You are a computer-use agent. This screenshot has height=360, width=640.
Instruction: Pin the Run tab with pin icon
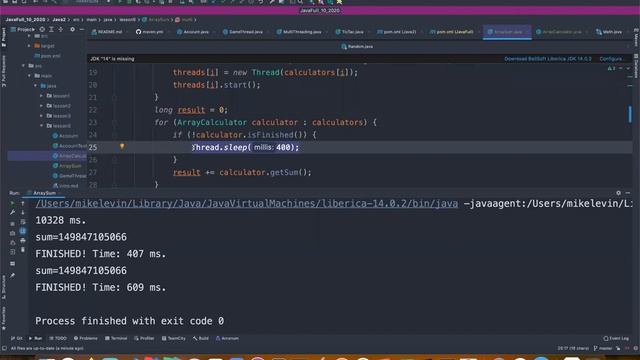[x=12, y=276]
